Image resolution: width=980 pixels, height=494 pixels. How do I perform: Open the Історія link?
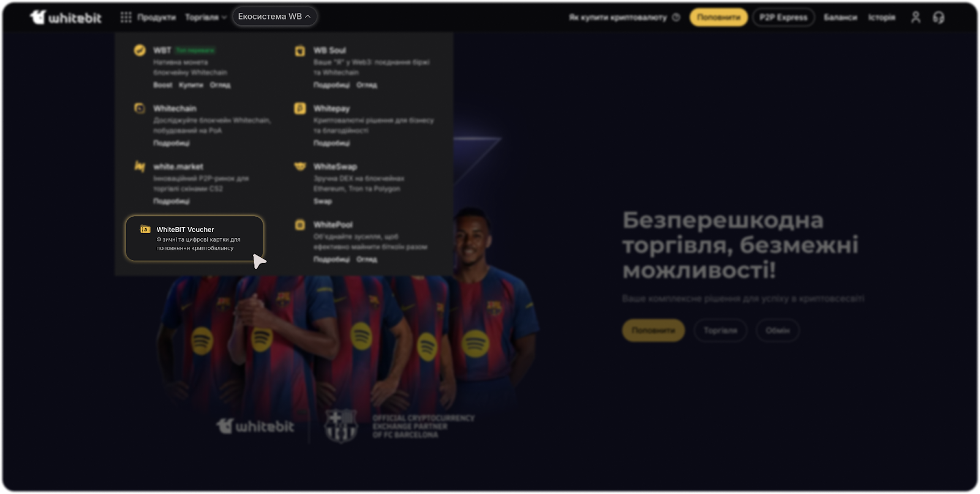tap(881, 17)
